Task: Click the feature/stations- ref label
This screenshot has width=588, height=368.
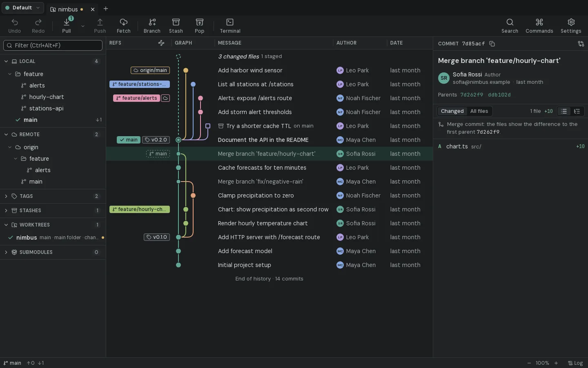Action: point(140,84)
